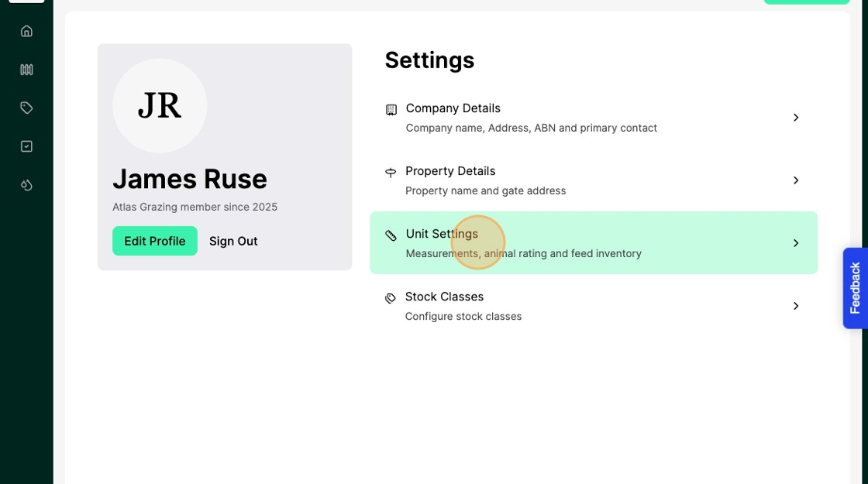This screenshot has height=484, width=868.
Task: Expand Unit Settings with its chevron arrow
Action: pyautogui.click(x=795, y=243)
